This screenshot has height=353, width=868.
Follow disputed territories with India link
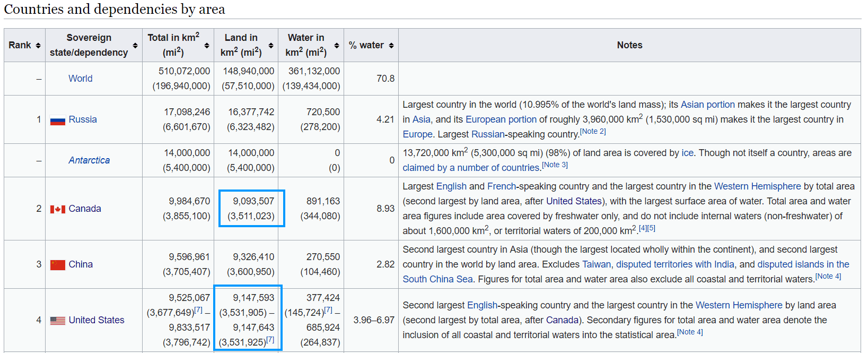[x=675, y=264]
